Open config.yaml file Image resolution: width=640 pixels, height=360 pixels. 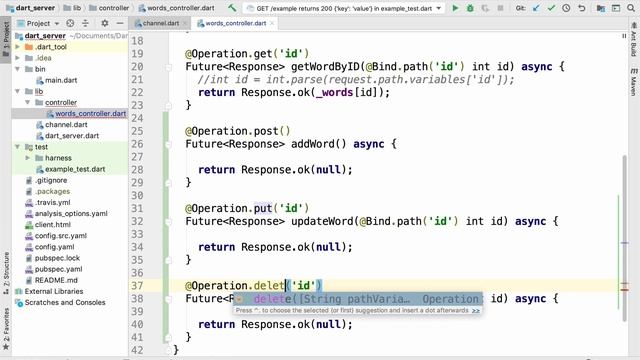(x=54, y=247)
